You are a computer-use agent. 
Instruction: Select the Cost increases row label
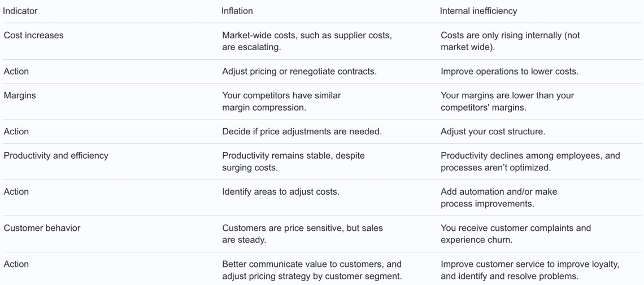point(34,35)
